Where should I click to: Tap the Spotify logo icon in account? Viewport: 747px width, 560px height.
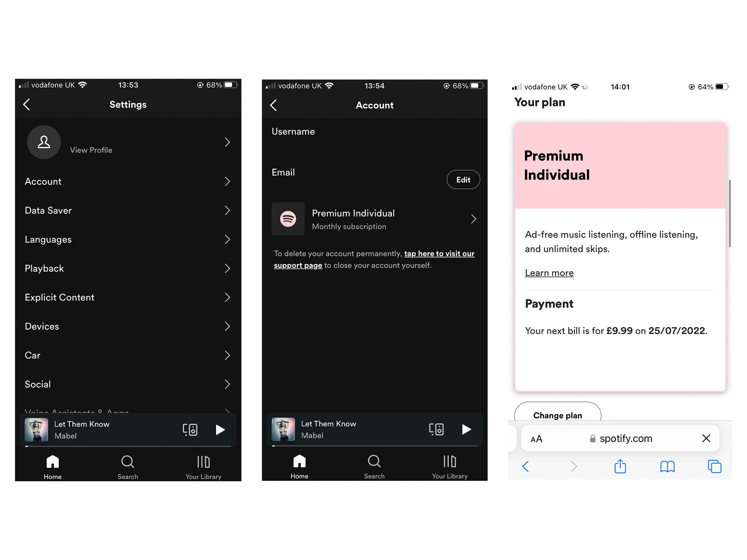[x=289, y=218]
